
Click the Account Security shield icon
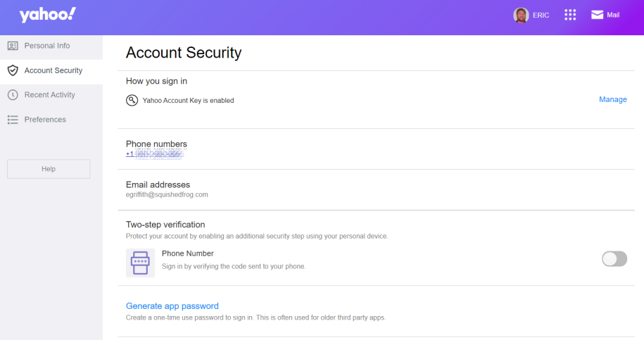[13, 70]
